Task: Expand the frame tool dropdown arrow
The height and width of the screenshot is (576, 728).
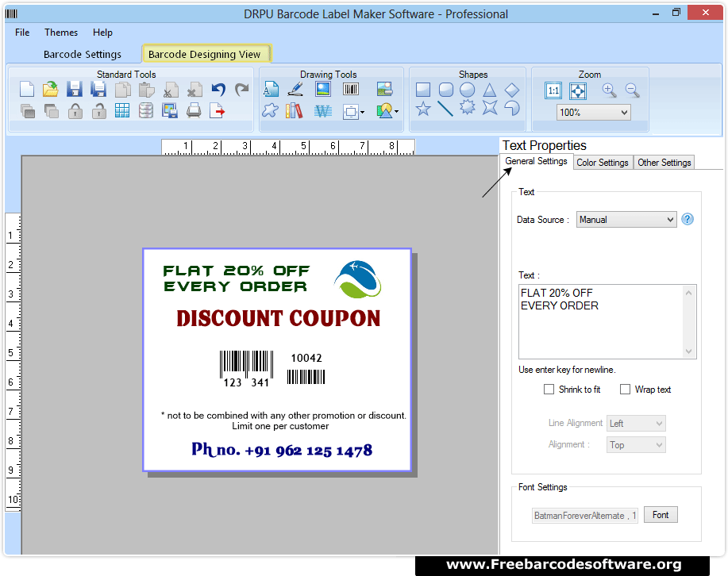Action: (x=362, y=112)
